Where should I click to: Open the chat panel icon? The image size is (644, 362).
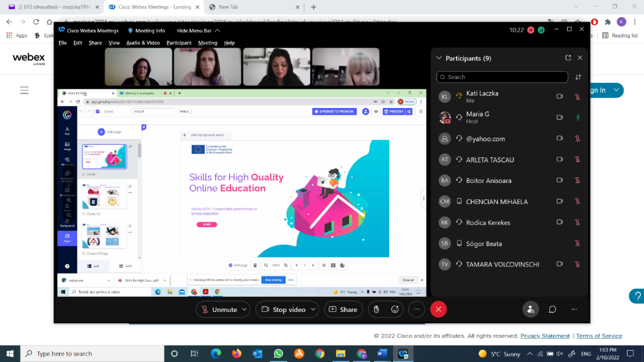(552, 309)
